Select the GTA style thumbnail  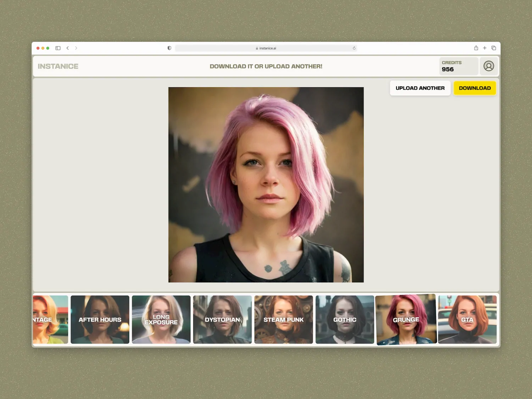pyautogui.click(x=467, y=319)
